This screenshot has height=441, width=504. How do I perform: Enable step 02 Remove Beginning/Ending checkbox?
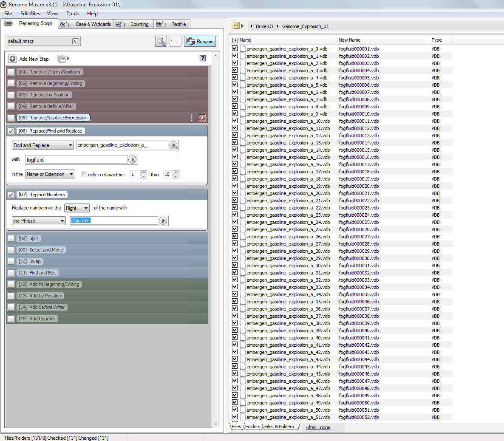pyautogui.click(x=11, y=83)
